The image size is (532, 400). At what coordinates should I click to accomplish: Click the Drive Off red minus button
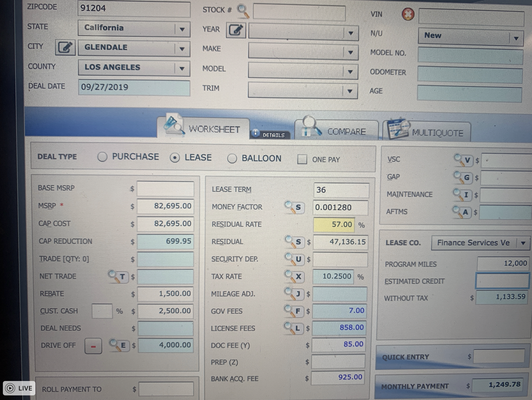pos(93,346)
